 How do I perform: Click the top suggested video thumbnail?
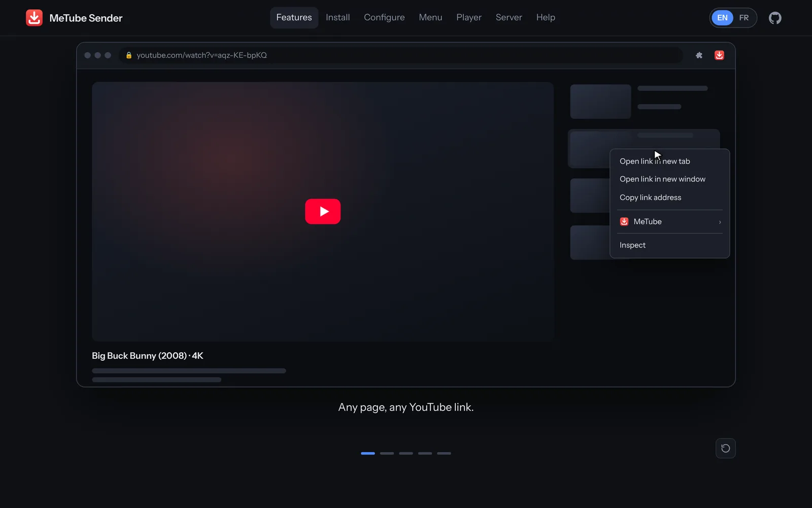coord(600,102)
